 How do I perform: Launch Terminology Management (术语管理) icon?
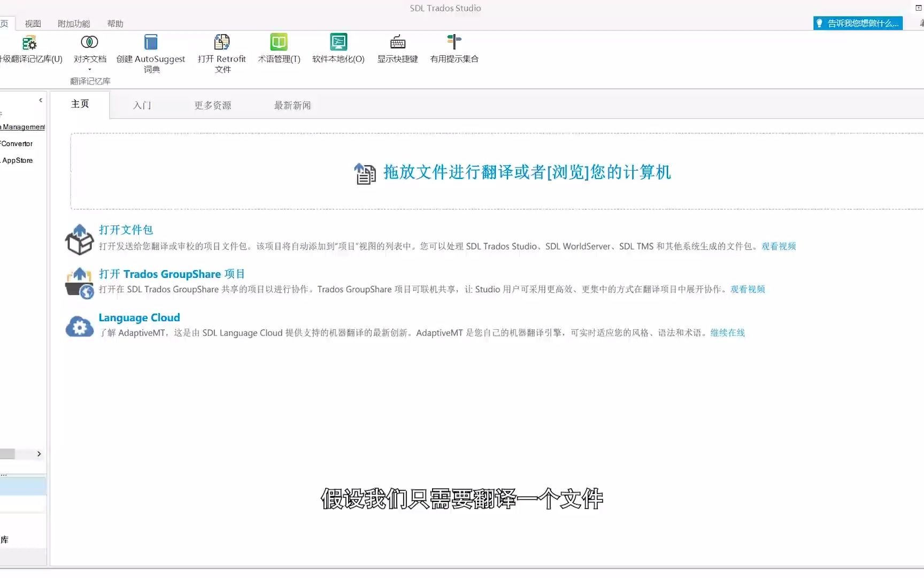279,42
